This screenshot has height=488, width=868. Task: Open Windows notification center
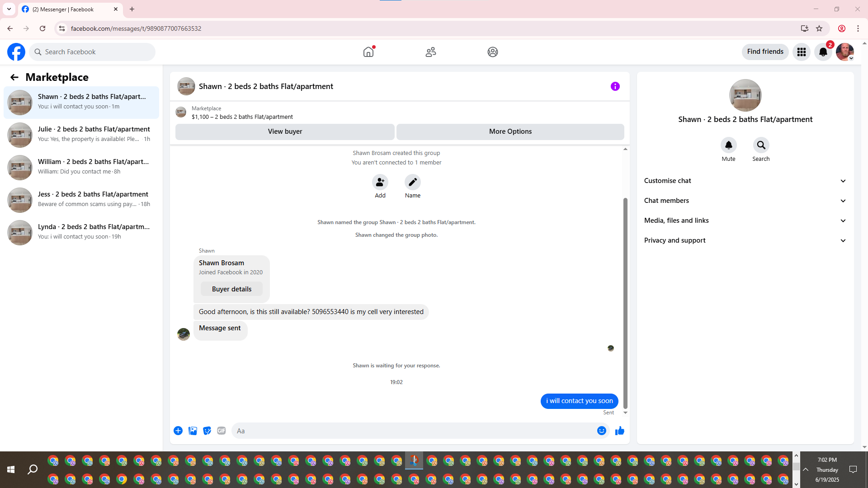tap(853, 470)
